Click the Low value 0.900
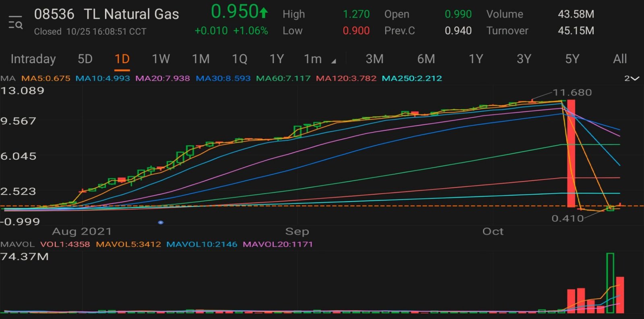This screenshot has width=644, height=319. (356, 31)
